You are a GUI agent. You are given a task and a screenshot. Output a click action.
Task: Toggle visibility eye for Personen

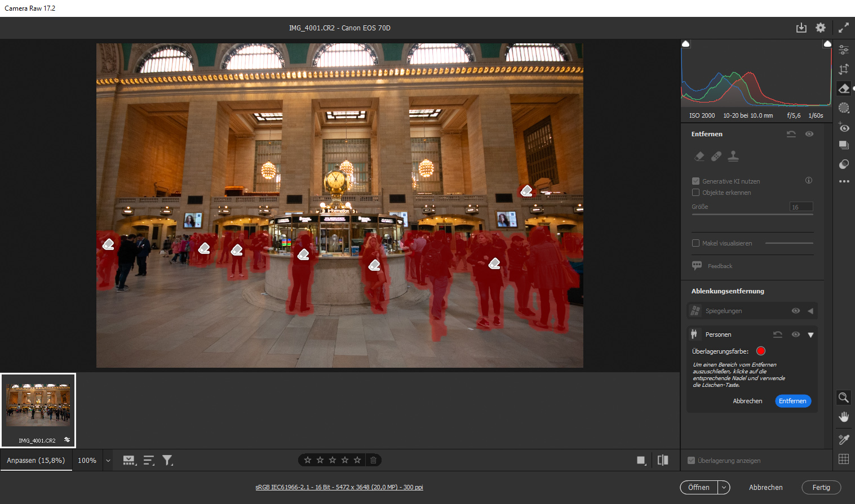point(795,334)
